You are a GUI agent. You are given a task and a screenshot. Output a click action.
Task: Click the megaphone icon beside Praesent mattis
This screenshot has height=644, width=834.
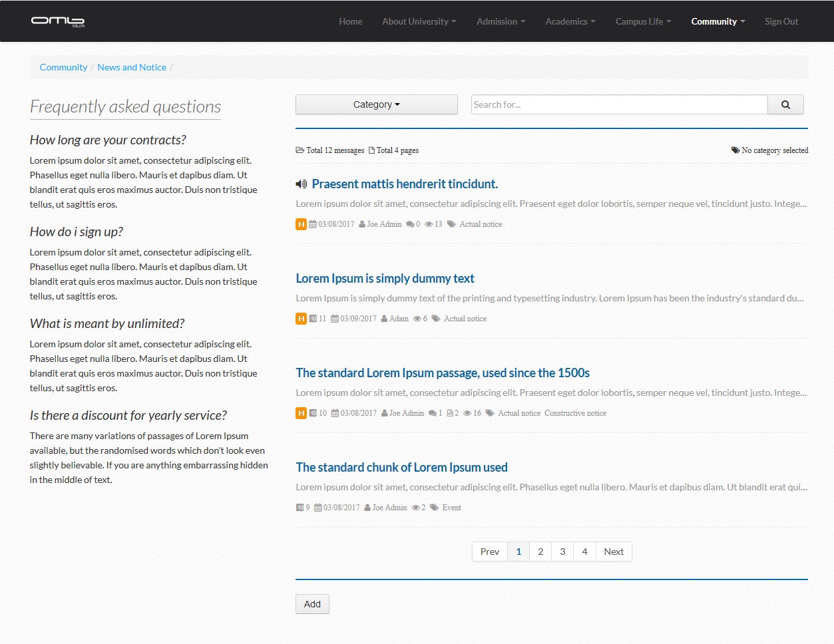(302, 184)
